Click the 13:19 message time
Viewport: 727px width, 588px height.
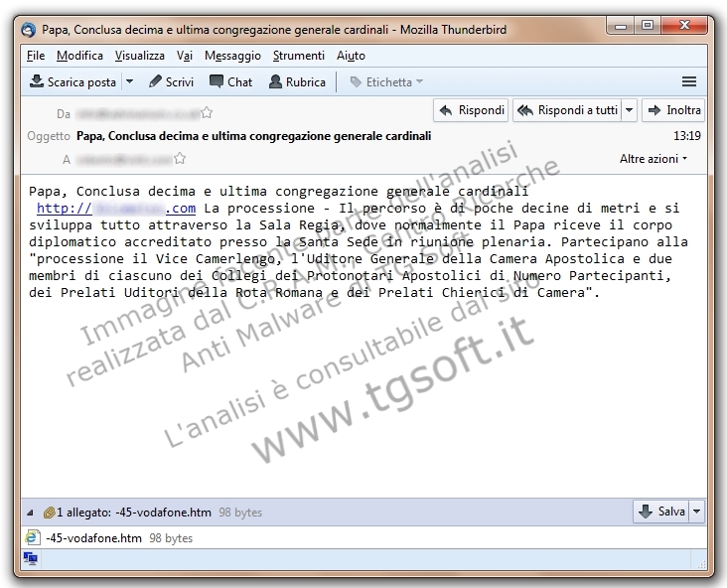click(686, 136)
